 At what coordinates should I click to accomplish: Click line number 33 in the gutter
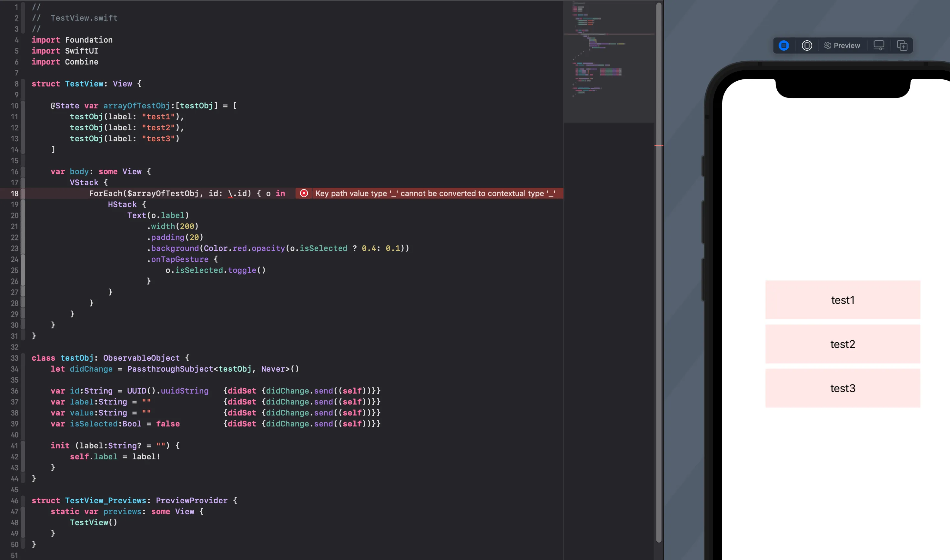[14, 358]
